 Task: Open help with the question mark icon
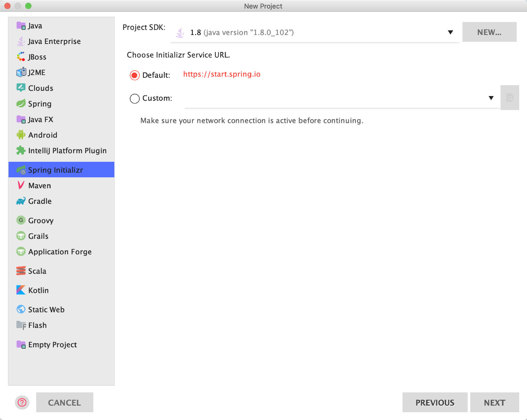(22, 402)
